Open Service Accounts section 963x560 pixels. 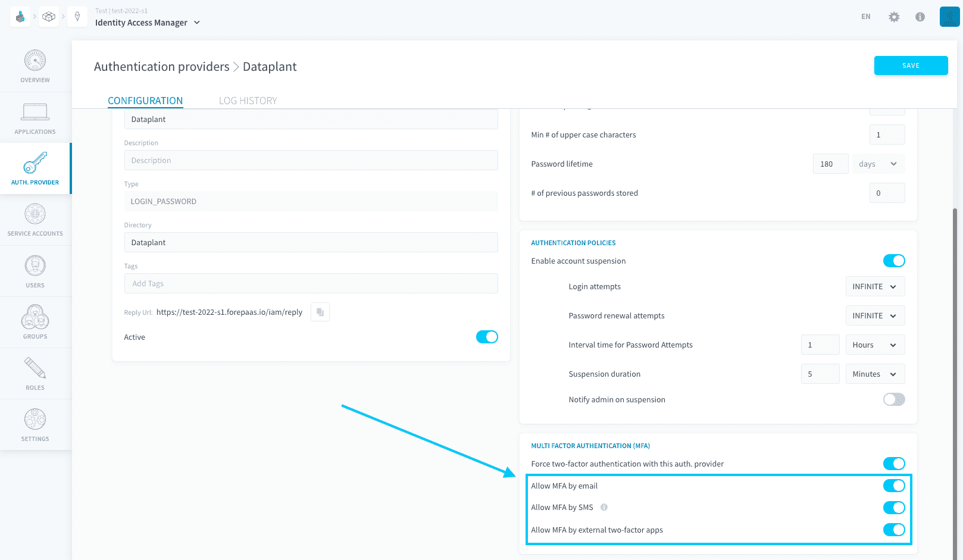pos(35,220)
